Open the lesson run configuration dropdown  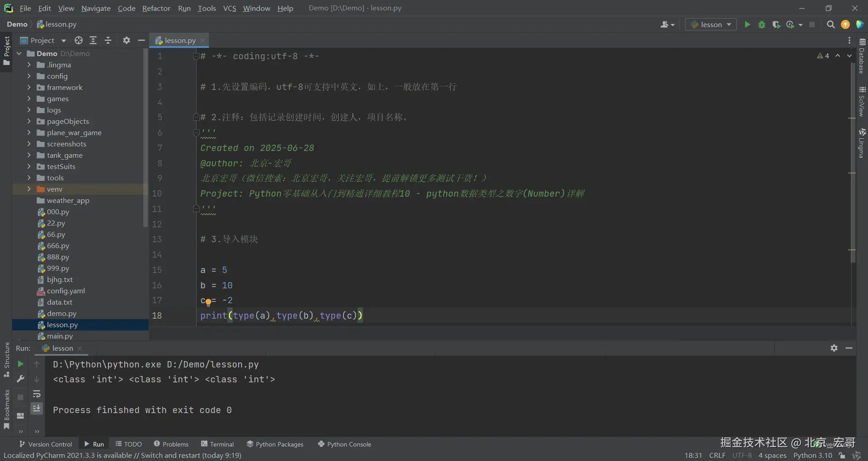(711, 24)
